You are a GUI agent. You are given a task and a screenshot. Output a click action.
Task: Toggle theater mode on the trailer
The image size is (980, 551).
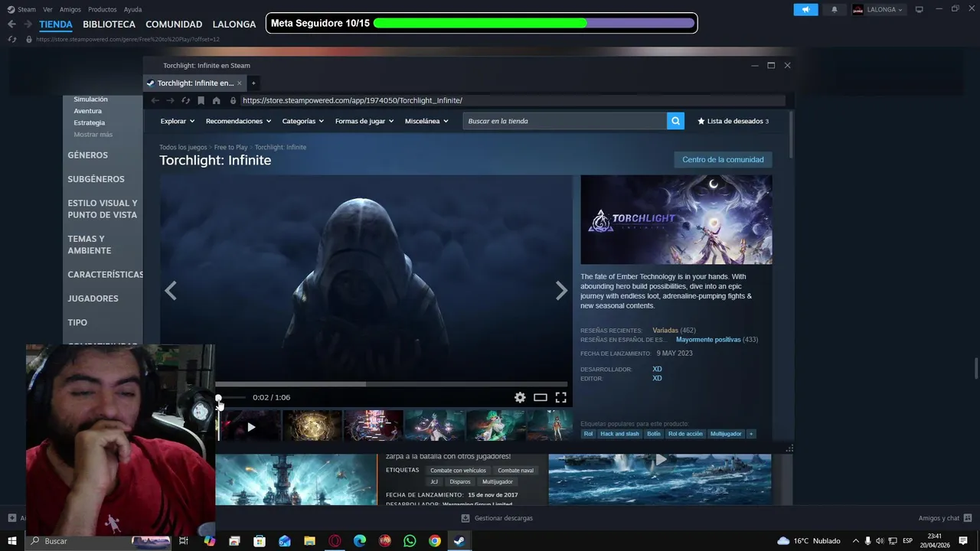click(x=541, y=397)
